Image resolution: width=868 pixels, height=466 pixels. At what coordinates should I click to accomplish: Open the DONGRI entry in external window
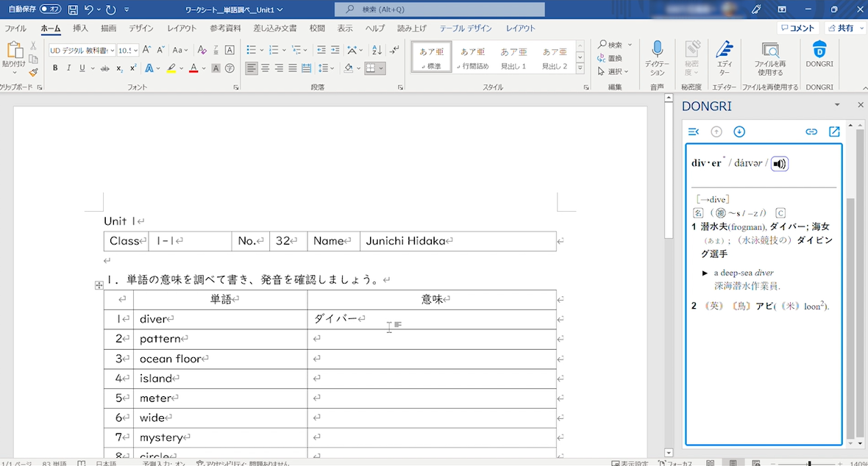[x=834, y=132]
